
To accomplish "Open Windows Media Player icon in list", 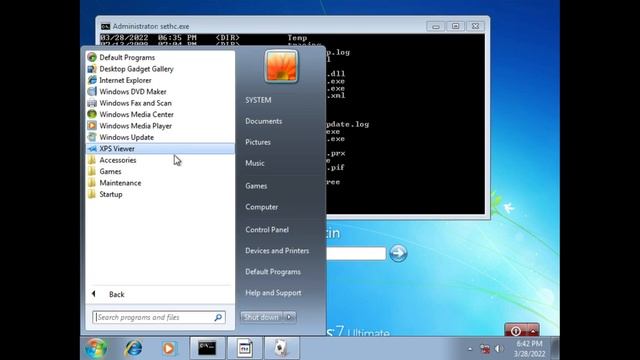I will pyautogui.click(x=92, y=126).
